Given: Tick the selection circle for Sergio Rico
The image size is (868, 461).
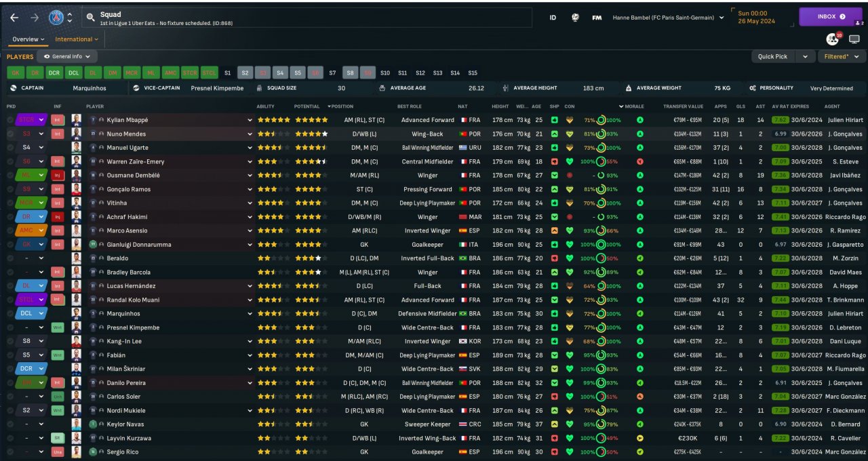Looking at the screenshot, I should 10,452.
